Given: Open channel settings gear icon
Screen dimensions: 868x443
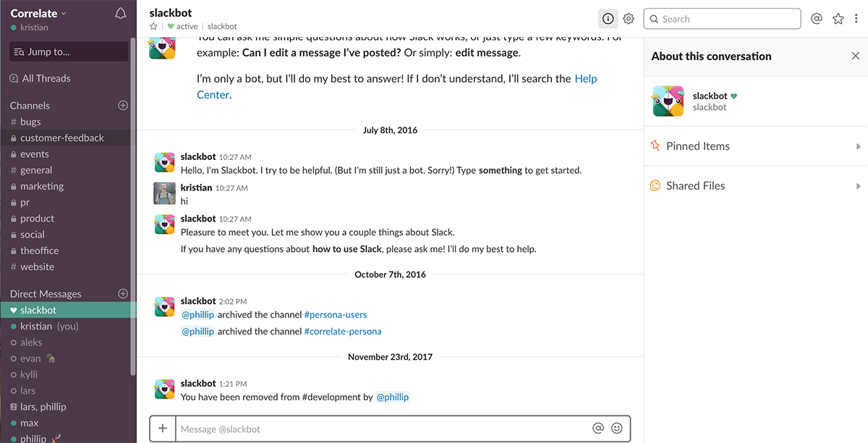Looking at the screenshot, I should click(x=629, y=19).
